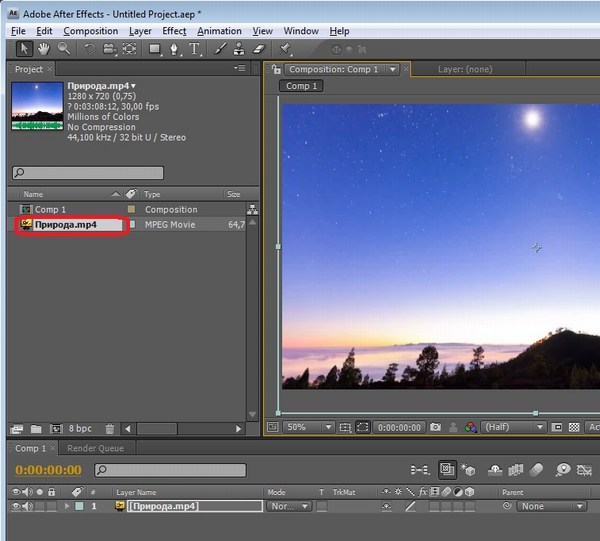600x541 pixels.
Task: Mute audio of Природа.mp4 layer
Action: pyautogui.click(x=26, y=507)
